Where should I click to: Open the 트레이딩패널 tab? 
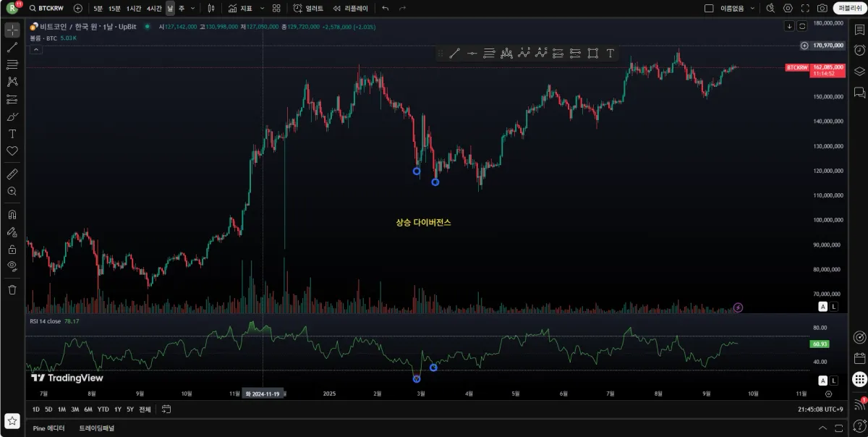point(97,428)
